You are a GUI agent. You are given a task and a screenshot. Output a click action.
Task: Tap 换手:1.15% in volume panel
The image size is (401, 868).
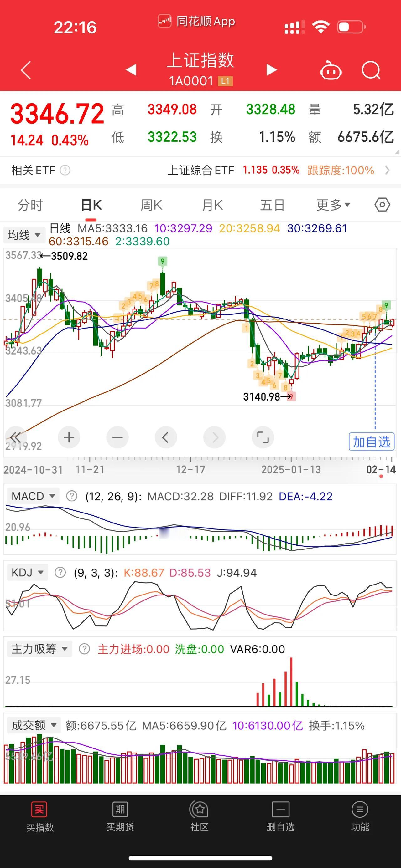336,726
